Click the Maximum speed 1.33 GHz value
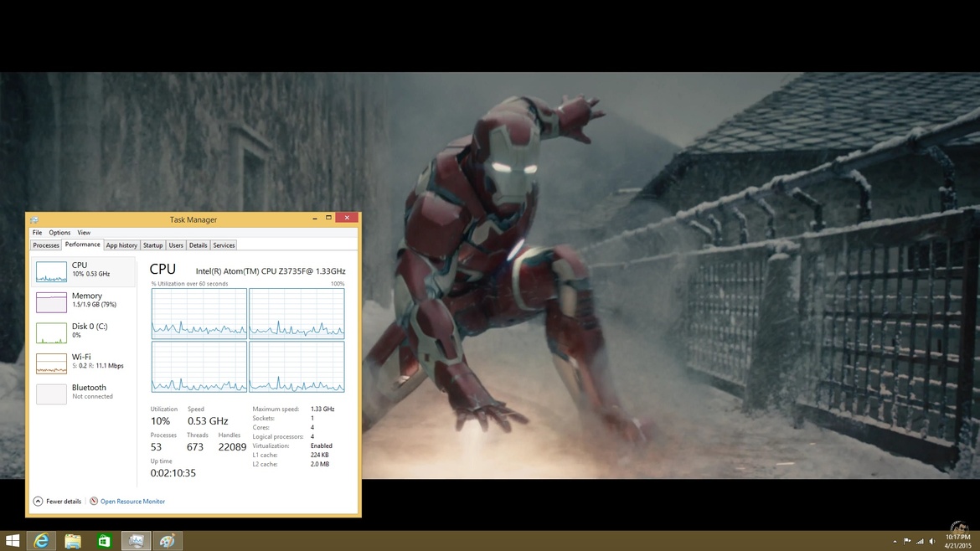This screenshot has width=980, height=551. point(322,409)
